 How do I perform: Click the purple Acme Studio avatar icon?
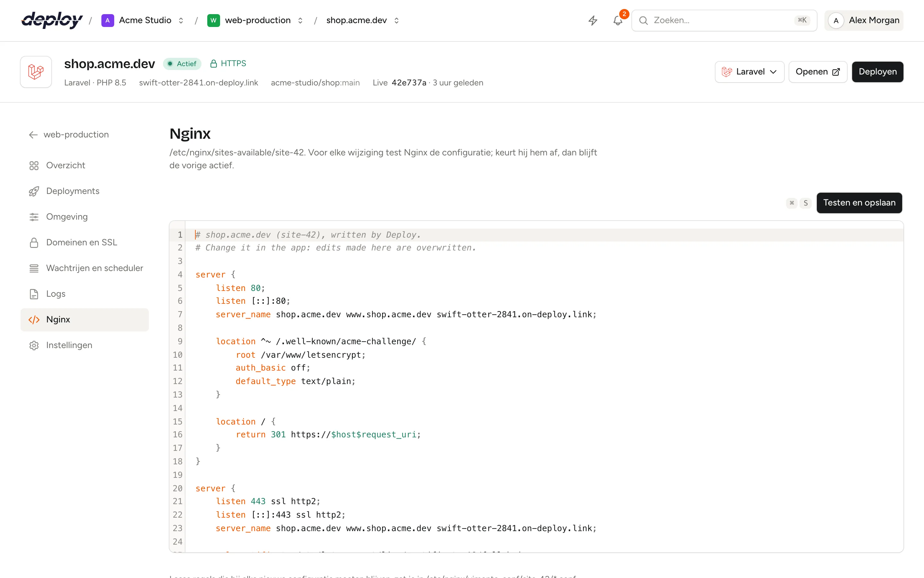pyautogui.click(x=108, y=20)
